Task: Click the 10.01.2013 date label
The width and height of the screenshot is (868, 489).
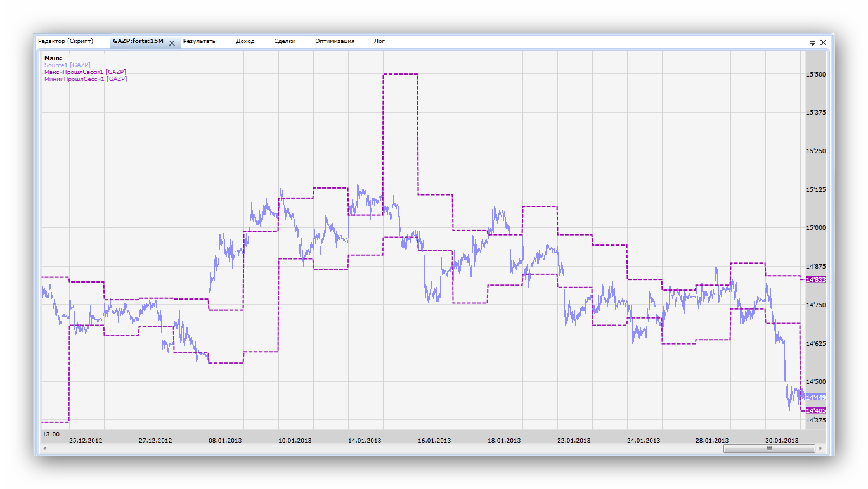Action: (295, 440)
